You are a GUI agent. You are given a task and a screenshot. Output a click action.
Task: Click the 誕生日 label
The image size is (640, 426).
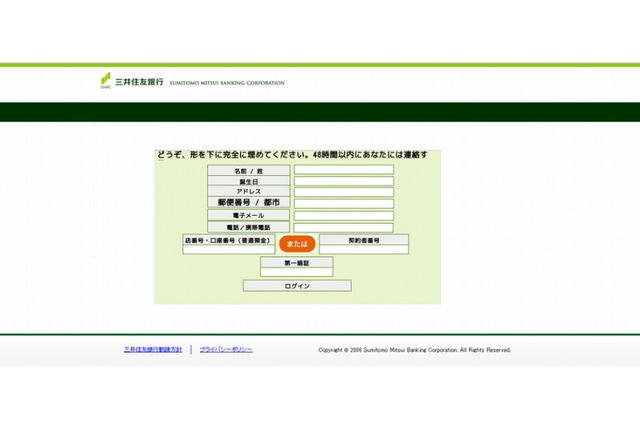click(x=249, y=181)
